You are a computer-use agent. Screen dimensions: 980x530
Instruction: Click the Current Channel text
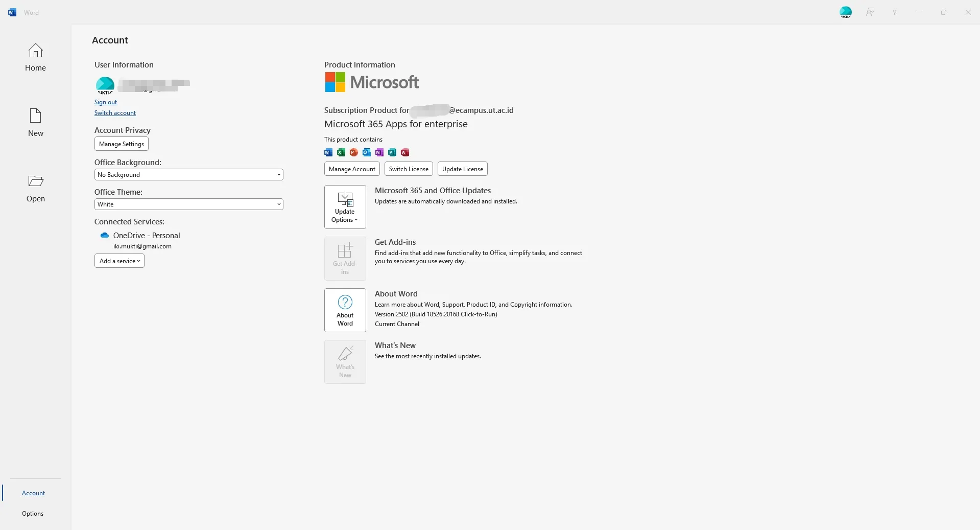tap(397, 324)
